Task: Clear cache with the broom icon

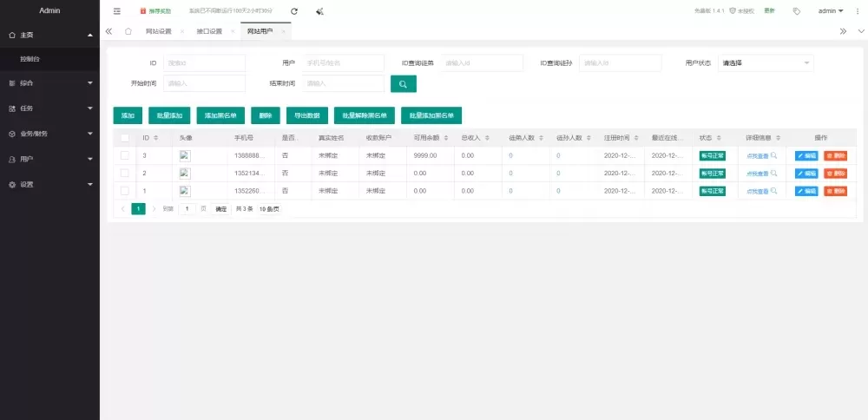Action: point(319,11)
